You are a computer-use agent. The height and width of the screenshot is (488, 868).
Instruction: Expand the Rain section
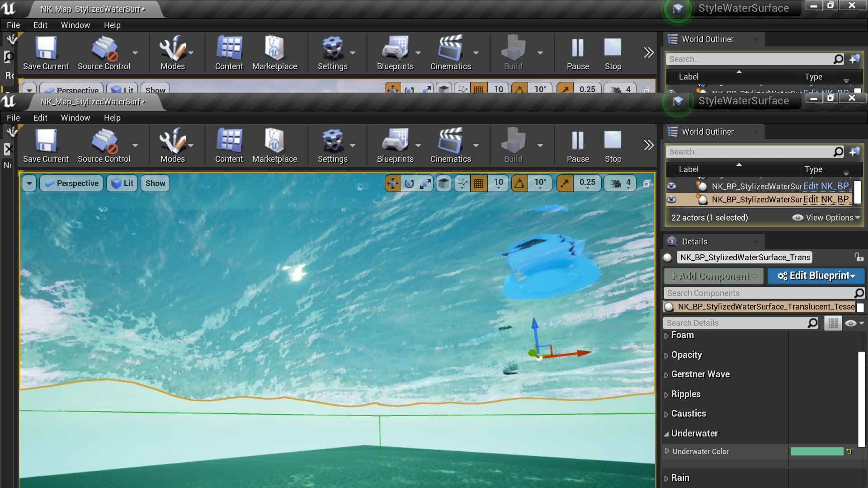click(666, 479)
